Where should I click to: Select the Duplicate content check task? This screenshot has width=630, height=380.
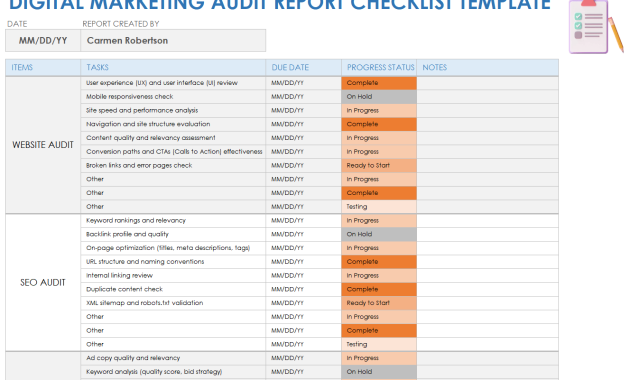173,289
